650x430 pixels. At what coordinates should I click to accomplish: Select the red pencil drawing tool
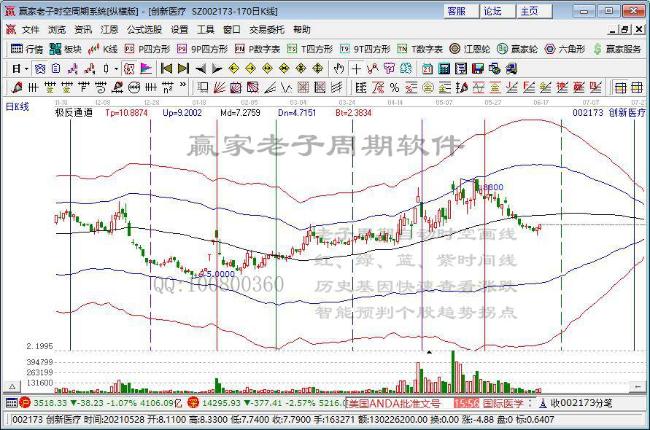click(x=17, y=87)
